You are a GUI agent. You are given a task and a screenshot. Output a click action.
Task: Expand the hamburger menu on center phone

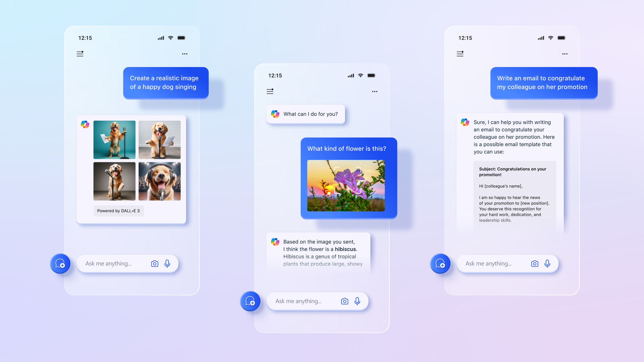(x=270, y=92)
